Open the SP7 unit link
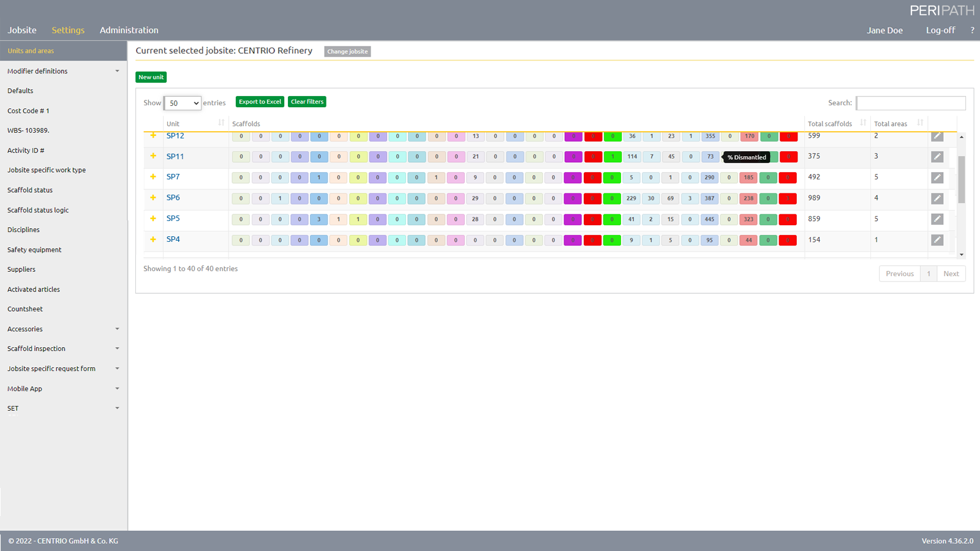This screenshot has width=980, height=551. point(173,176)
